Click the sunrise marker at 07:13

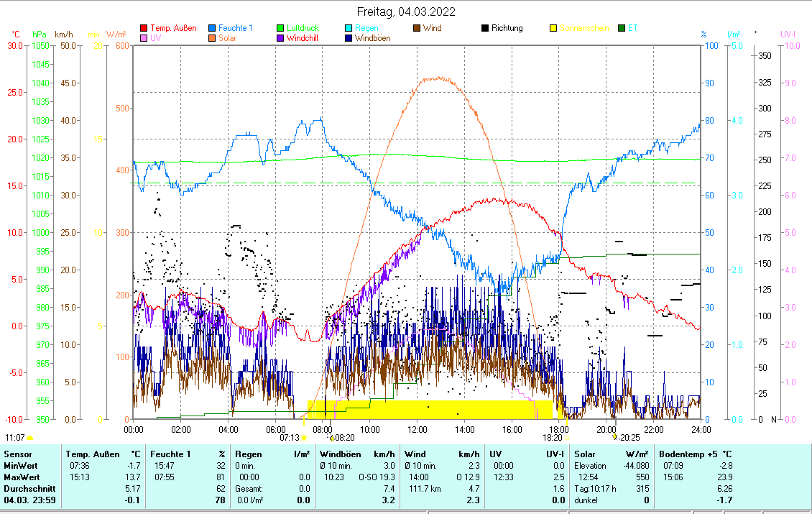pos(304,437)
